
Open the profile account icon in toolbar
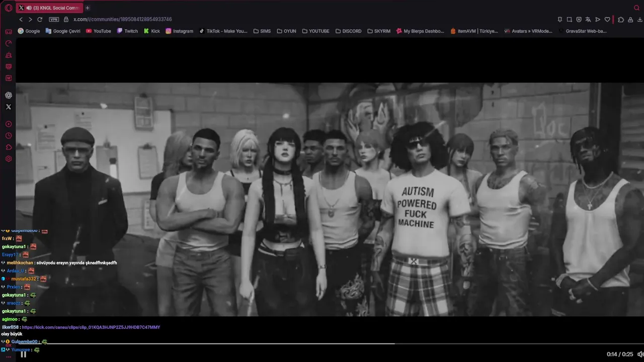(x=630, y=19)
